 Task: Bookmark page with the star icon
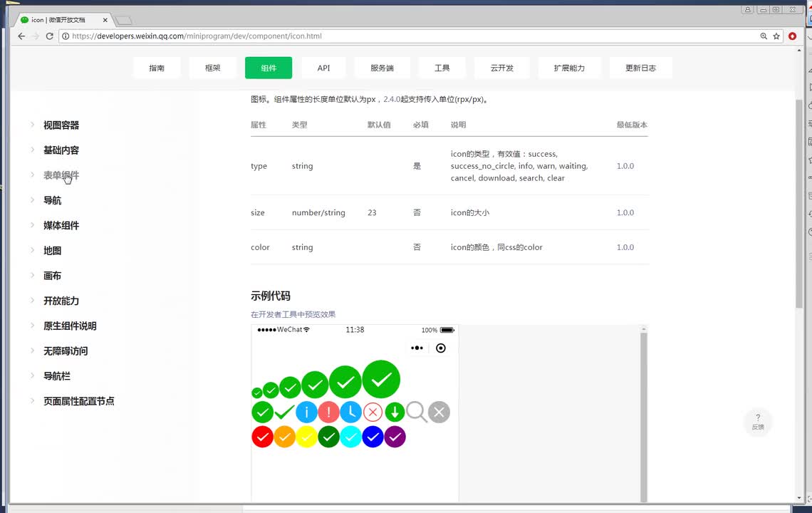pyautogui.click(x=776, y=36)
